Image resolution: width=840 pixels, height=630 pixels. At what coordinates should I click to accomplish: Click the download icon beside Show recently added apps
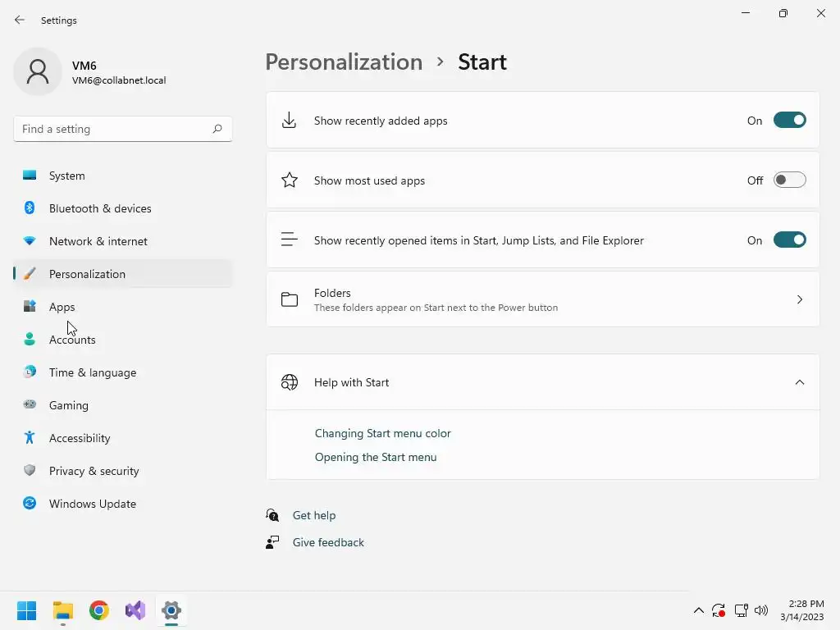pos(290,121)
